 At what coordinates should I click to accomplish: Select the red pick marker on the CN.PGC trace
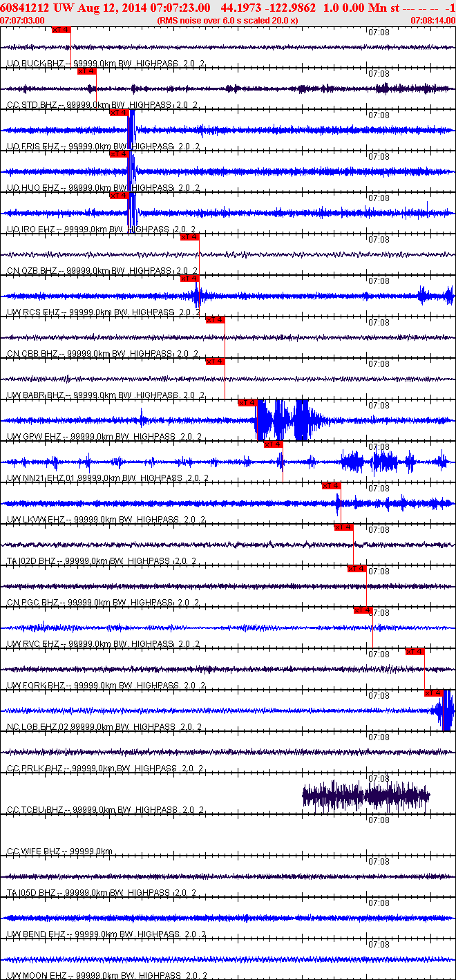pos(357,569)
